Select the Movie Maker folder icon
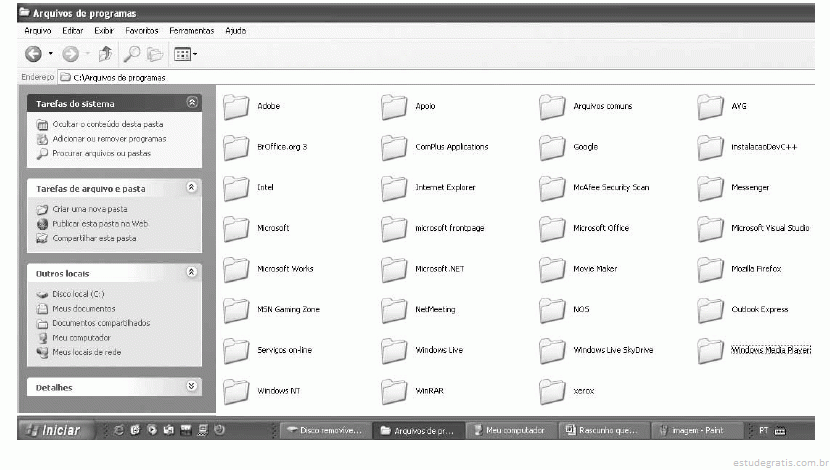The image size is (830, 470). pyautogui.click(x=552, y=270)
